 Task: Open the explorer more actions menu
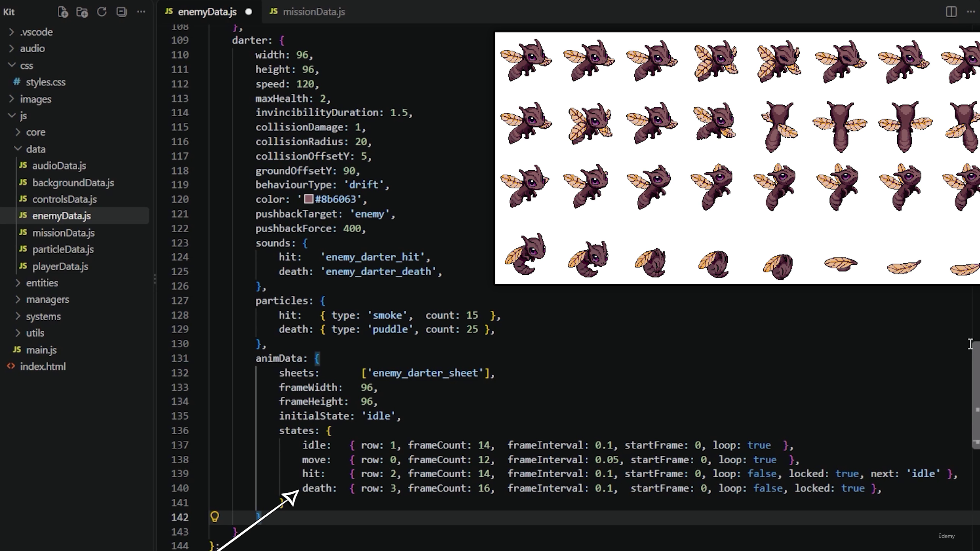[141, 12]
